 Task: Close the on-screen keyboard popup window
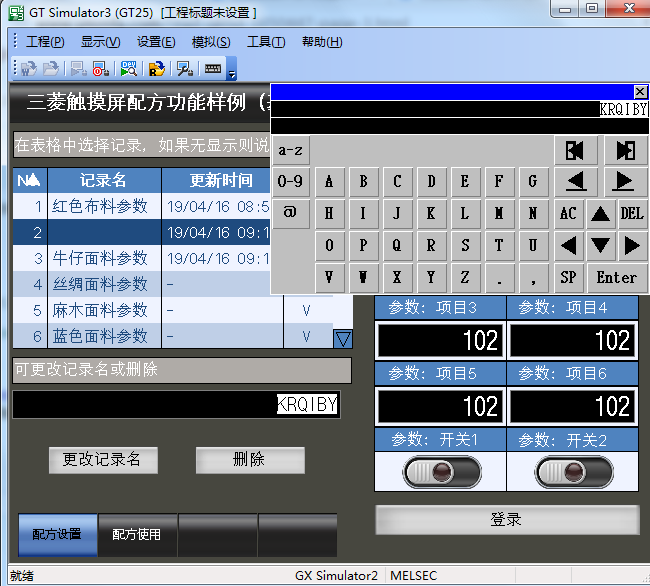click(x=640, y=91)
